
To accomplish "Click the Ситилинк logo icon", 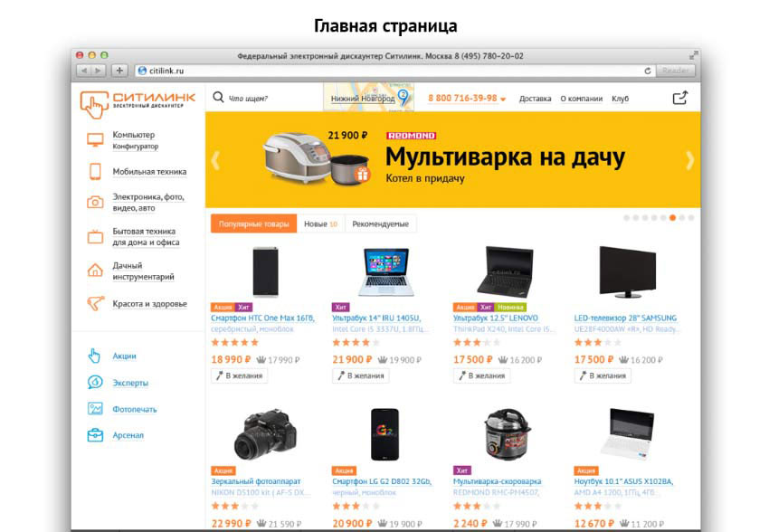I will [x=94, y=104].
